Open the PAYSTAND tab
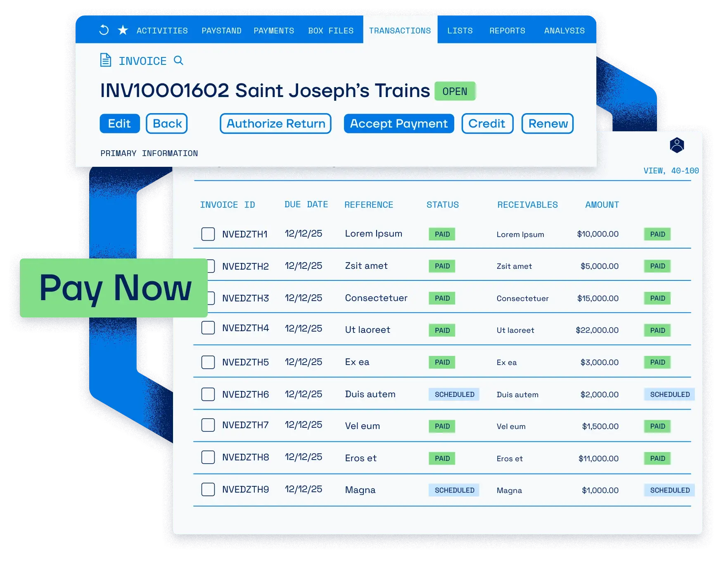The height and width of the screenshot is (564, 728). [221, 31]
